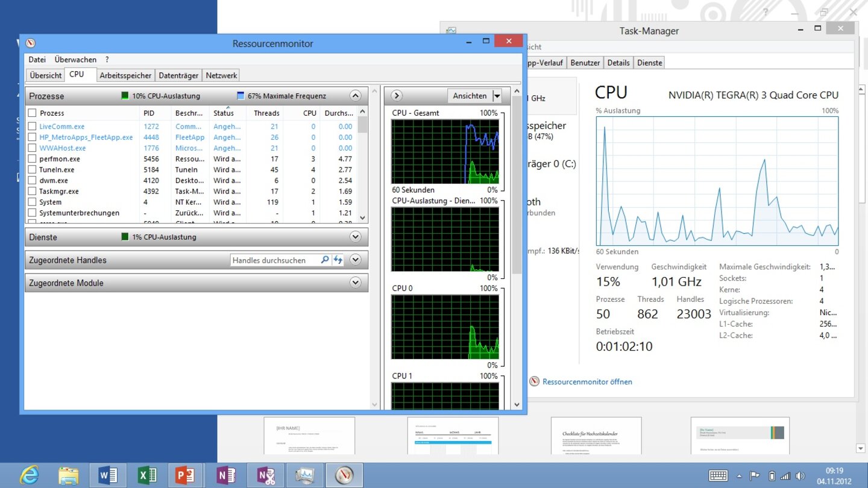Screen dimensions: 868x488
Task: Open File Explorer from the taskbar
Action: (68, 475)
